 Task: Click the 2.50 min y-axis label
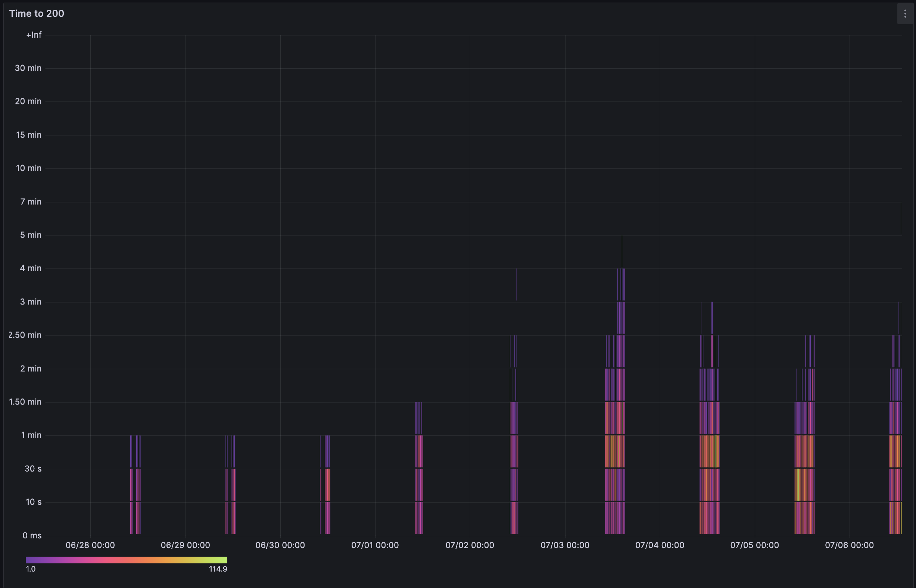25,335
